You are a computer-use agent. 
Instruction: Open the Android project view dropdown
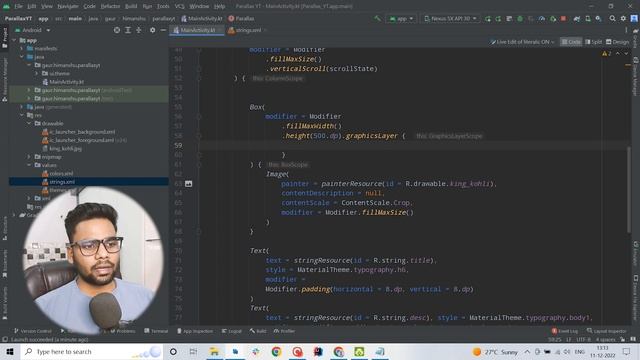click(x=32, y=30)
